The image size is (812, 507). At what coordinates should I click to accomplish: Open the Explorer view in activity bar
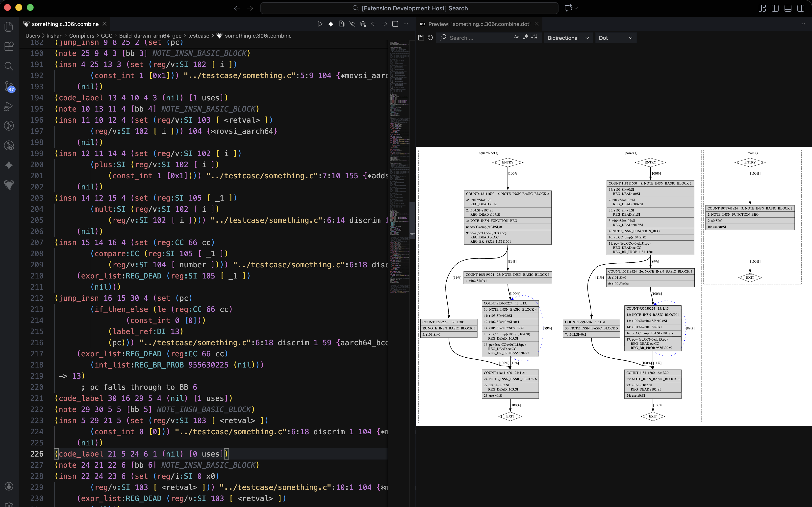(x=9, y=26)
